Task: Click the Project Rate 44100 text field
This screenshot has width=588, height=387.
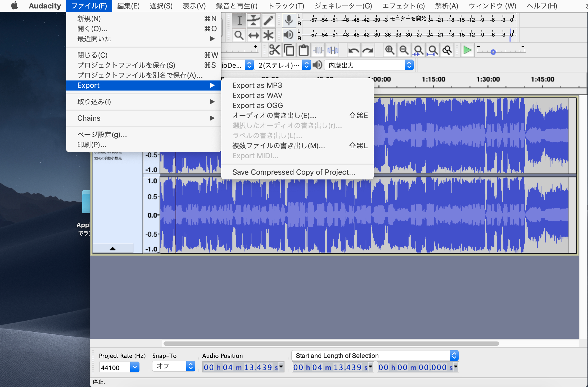Action: coord(115,367)
